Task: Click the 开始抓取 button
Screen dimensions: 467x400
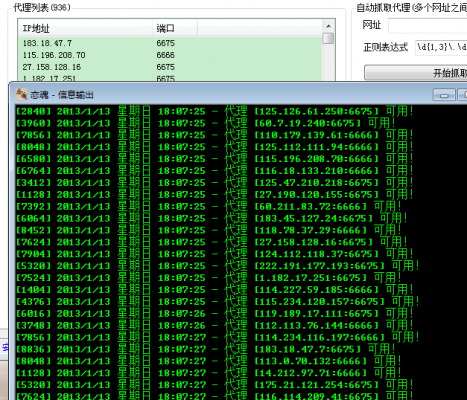Action: coord(416,73)
